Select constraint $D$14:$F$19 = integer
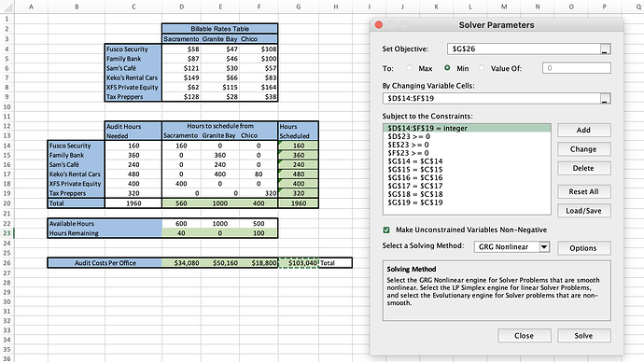The image size is (644, 362). point(467,128)
